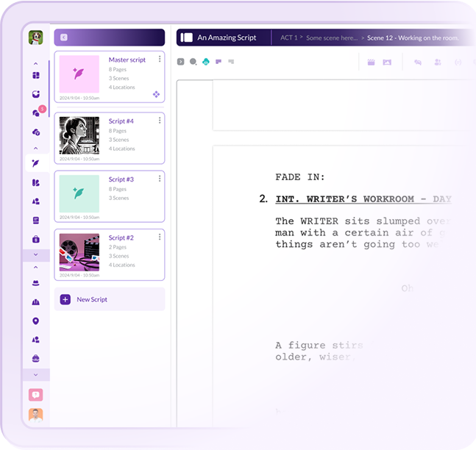Click the dashboard grid icon in sidebar
This screenshot has height=450, width=476.
35,75
